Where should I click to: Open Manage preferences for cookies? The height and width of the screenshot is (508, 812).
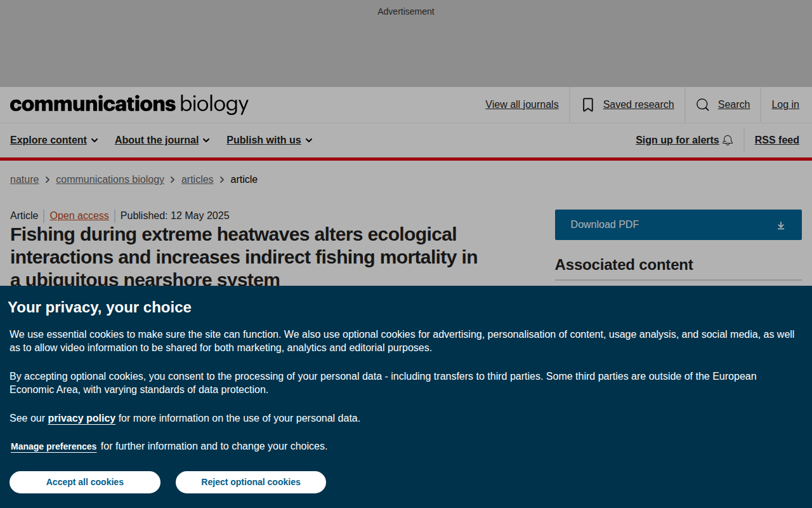click(x=54, y=446)
